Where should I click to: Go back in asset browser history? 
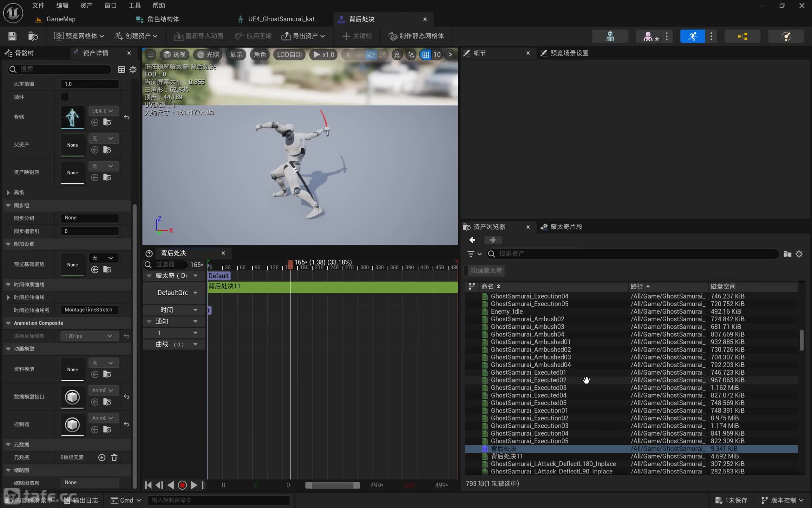(x=472, y=240)
